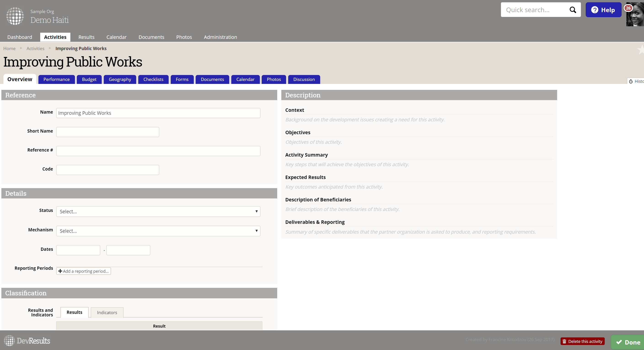The width and height of the screenshot is (644, 350).
Task: Click Delete this activity trash button
Action: [x=582, y=341]
